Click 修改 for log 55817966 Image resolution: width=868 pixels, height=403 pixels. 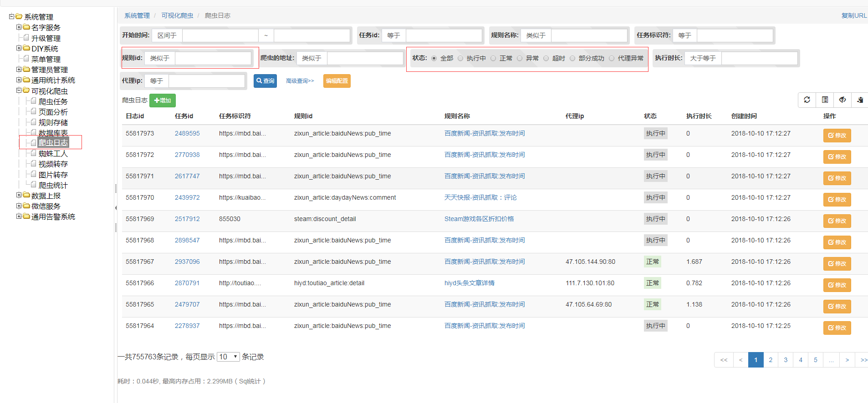point(837,285)
